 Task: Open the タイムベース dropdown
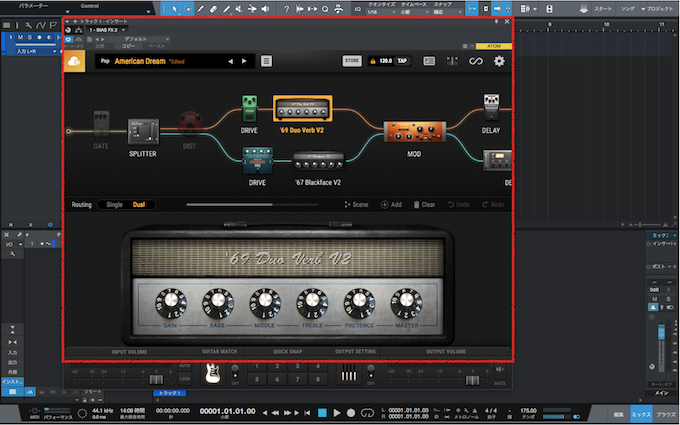coord(413,12)
